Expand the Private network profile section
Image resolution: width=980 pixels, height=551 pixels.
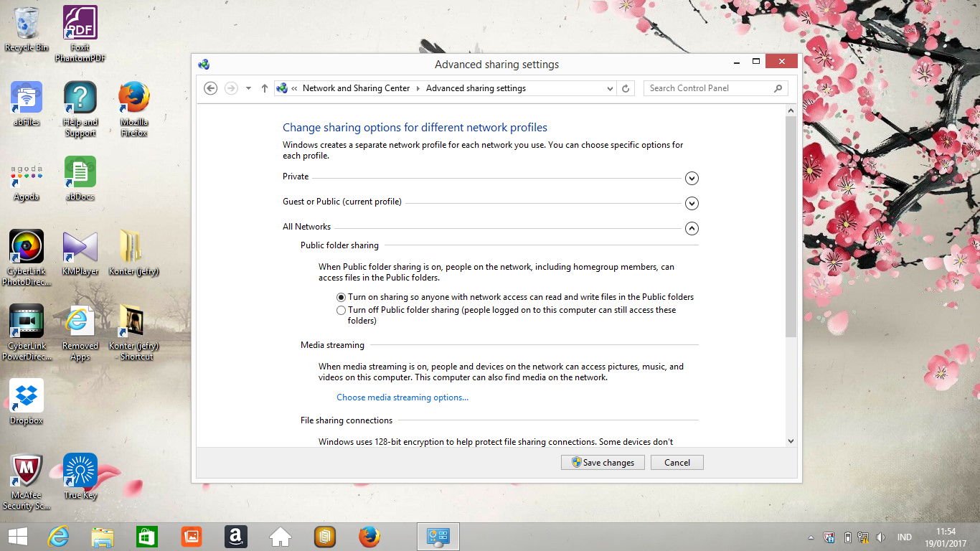tap(692, 178)
